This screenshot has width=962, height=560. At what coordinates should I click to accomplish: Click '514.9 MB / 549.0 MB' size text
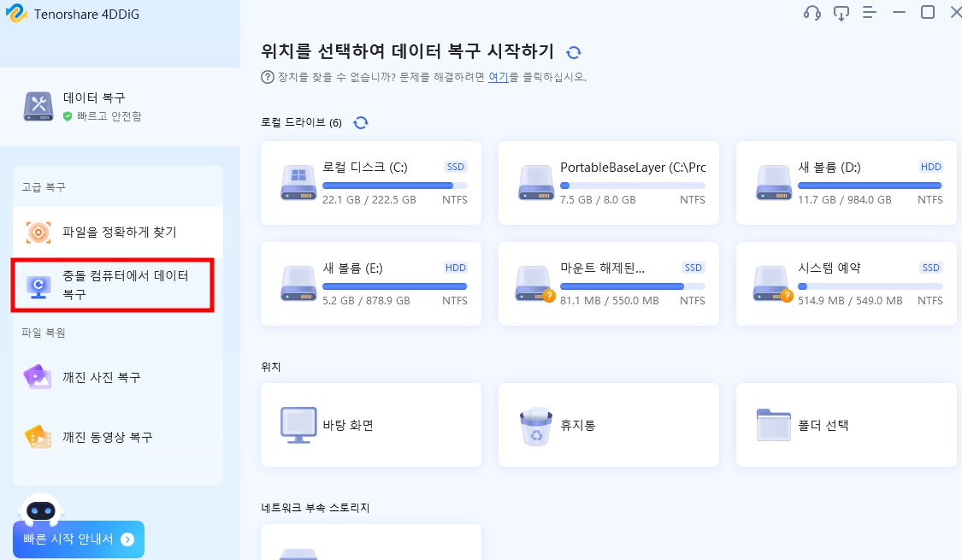click(850, 301)
